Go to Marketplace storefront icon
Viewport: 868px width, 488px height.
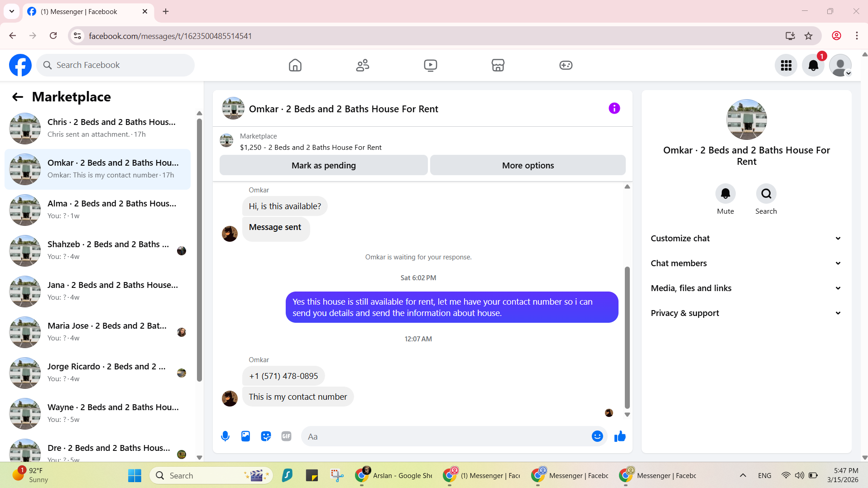coord(498,65)
